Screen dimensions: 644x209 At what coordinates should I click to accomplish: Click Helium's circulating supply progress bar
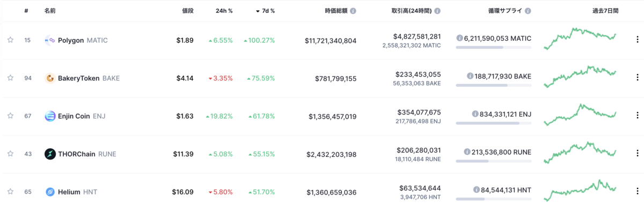coord(493,199)
